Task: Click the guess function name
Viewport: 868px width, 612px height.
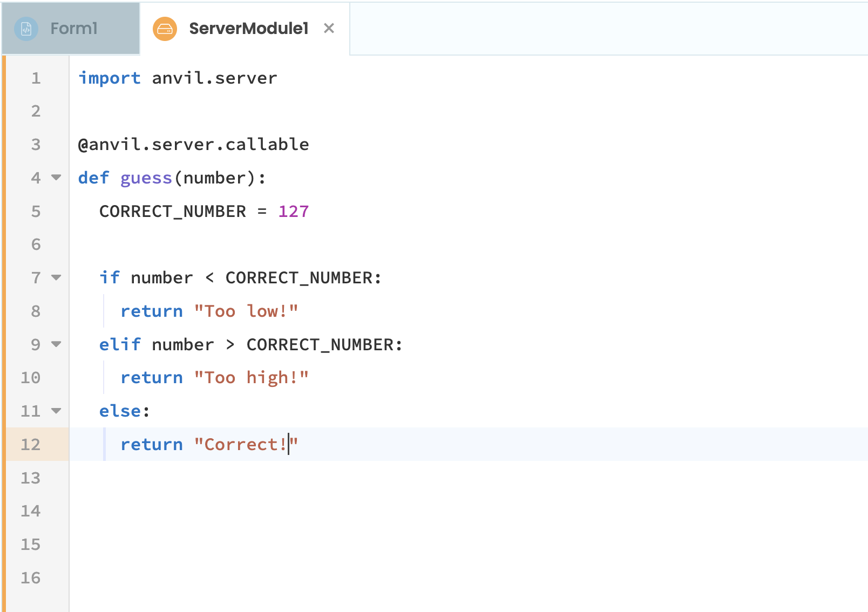Action: [146, 178]
